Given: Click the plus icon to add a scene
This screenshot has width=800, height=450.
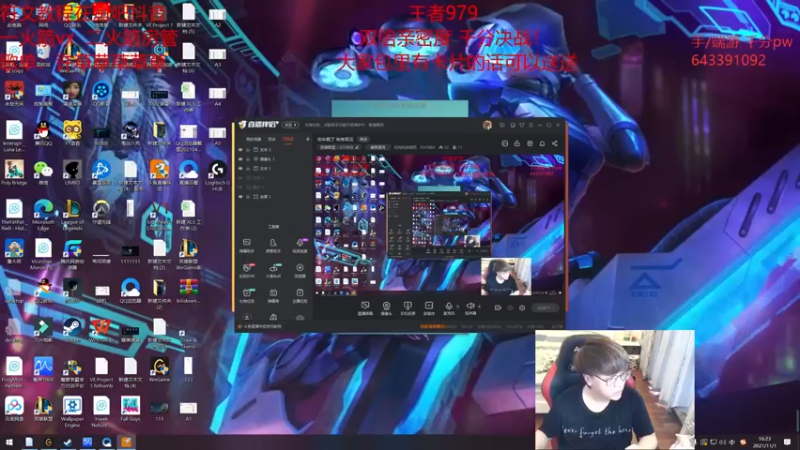Looking at the screenshot, I should pos(308,139).
